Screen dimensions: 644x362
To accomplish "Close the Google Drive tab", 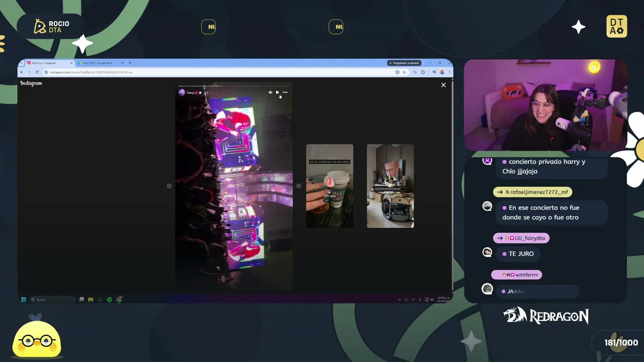I will click(x=123, y=63).
